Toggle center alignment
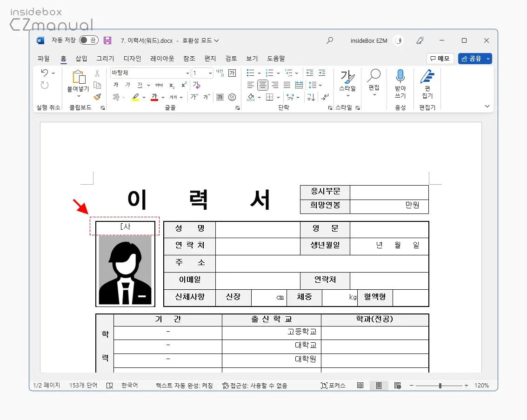 [x=262, y=85]
